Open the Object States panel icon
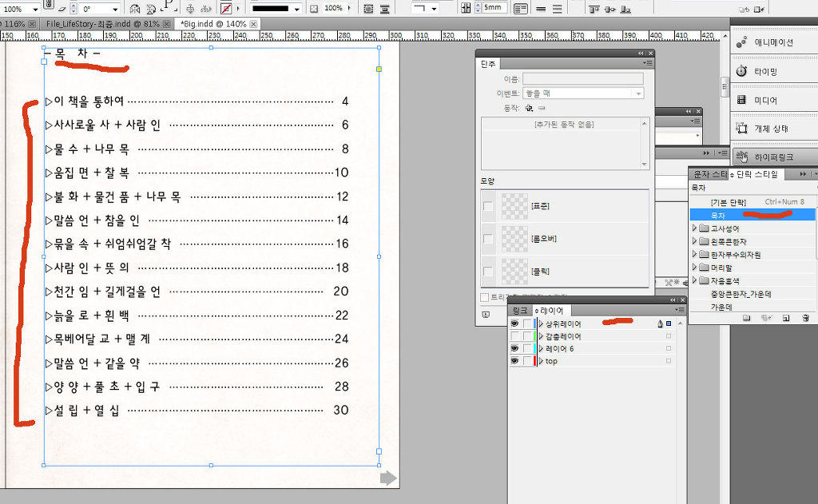Viewport: 818px width, 504px height. pos(742,128)
